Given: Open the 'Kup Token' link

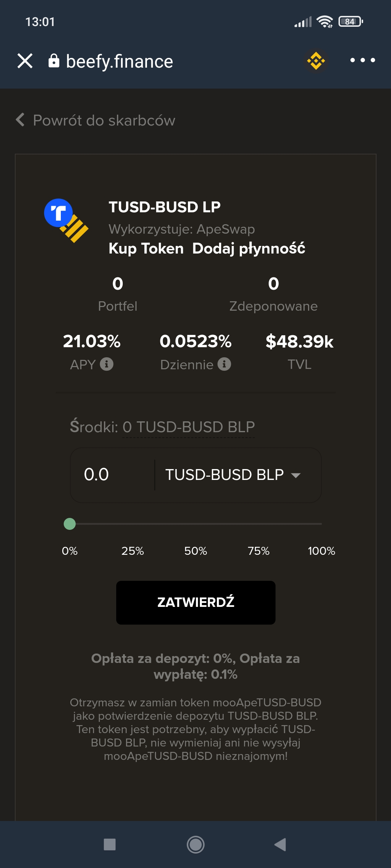Looking at the screenshot, I should [x=146, y=249].
